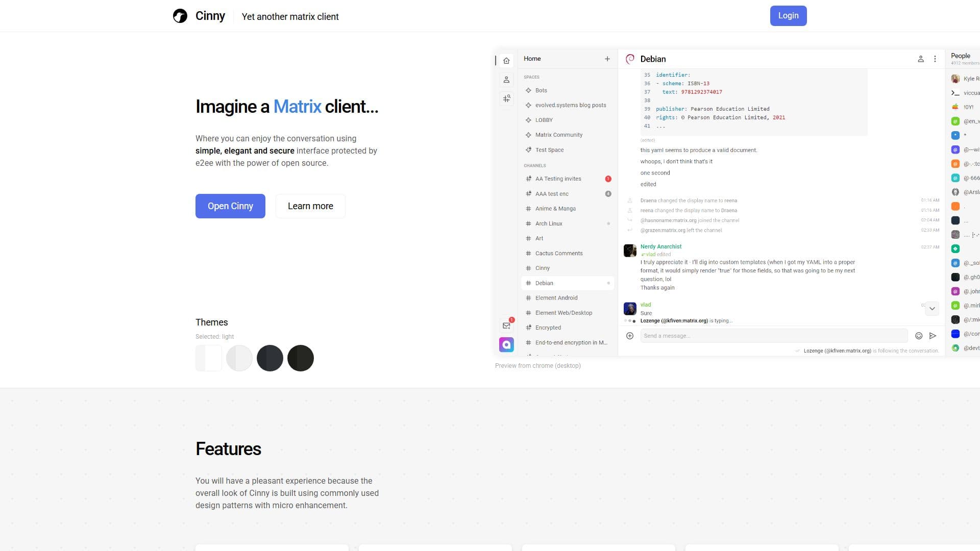Select the silver gray theme swatch

[239, 358]
